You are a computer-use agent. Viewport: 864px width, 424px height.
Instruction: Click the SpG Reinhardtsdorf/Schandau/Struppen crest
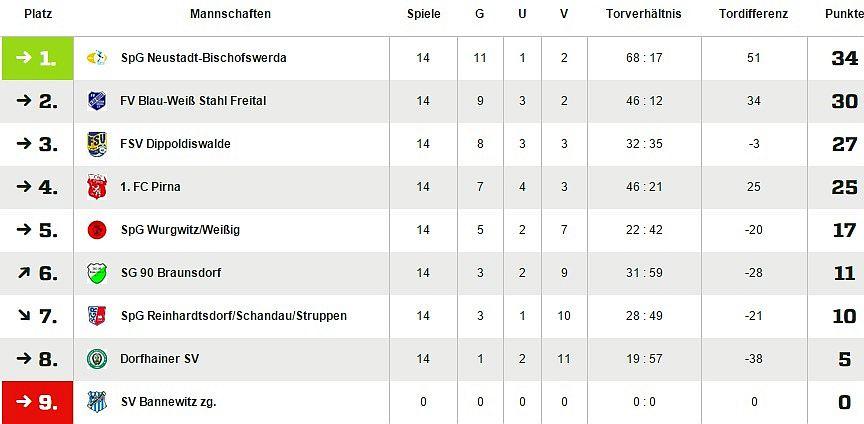[x=97, y=316]
